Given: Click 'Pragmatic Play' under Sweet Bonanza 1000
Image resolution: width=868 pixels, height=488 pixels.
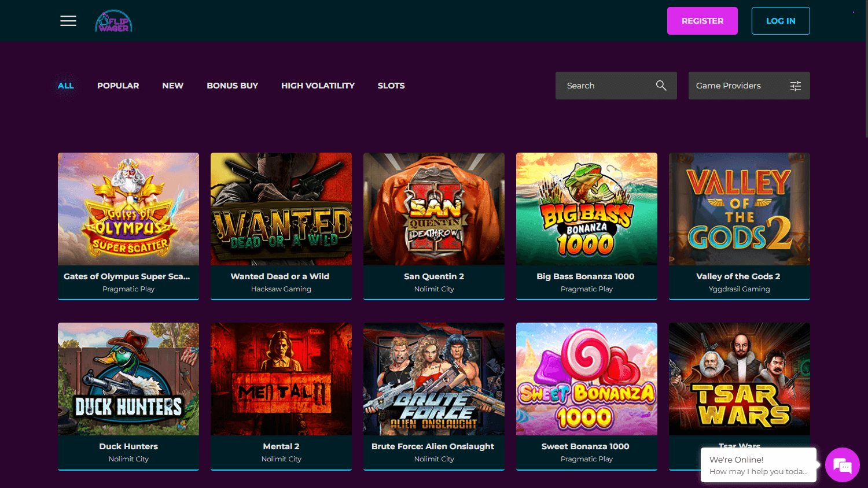Looking at the screenshot, I should (587, 459).
